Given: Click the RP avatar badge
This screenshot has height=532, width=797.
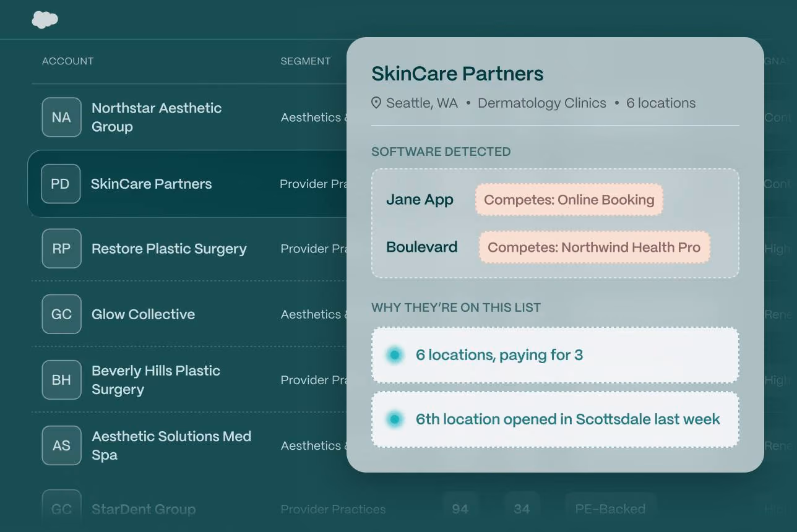Looking at the screenshot, I should click(x=61, y=249).
